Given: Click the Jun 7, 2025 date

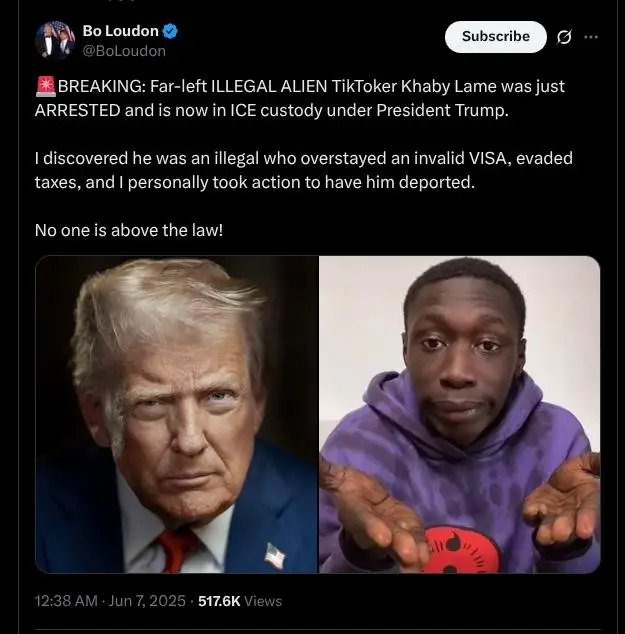Looking at the screenshot, I should coord(147,601).
